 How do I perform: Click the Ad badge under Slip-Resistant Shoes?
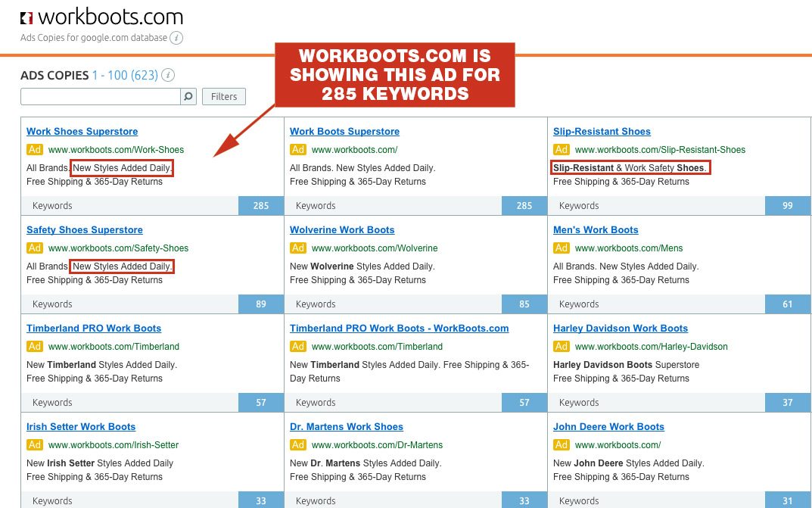point(562,150)
